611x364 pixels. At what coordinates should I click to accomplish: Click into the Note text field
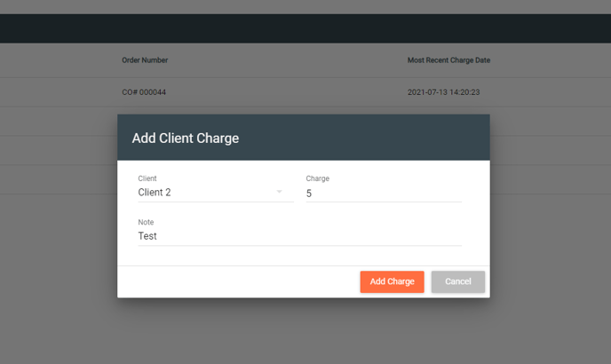tap(299, 236)
